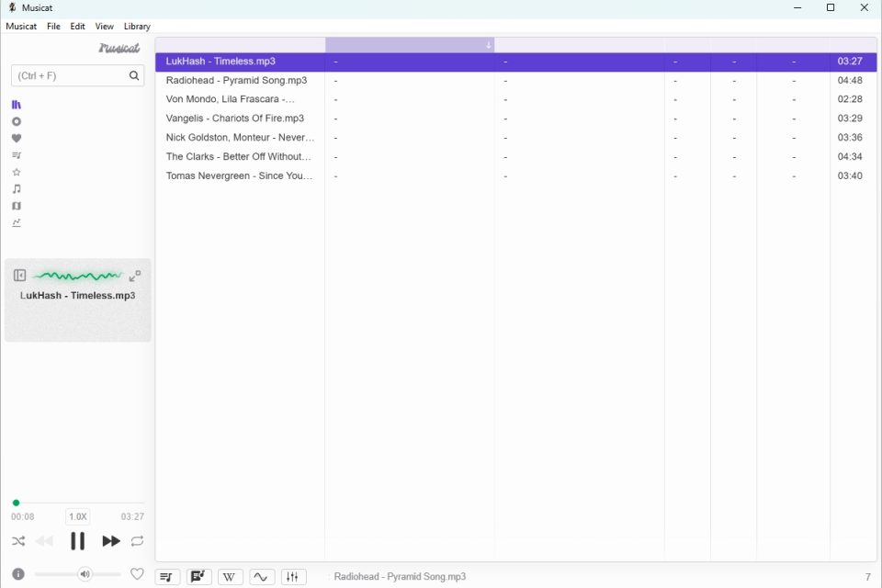This screenshot has width=882, height=588.
Task: Click the elapsed time "00:08"
Action: (x=22, y=516)
